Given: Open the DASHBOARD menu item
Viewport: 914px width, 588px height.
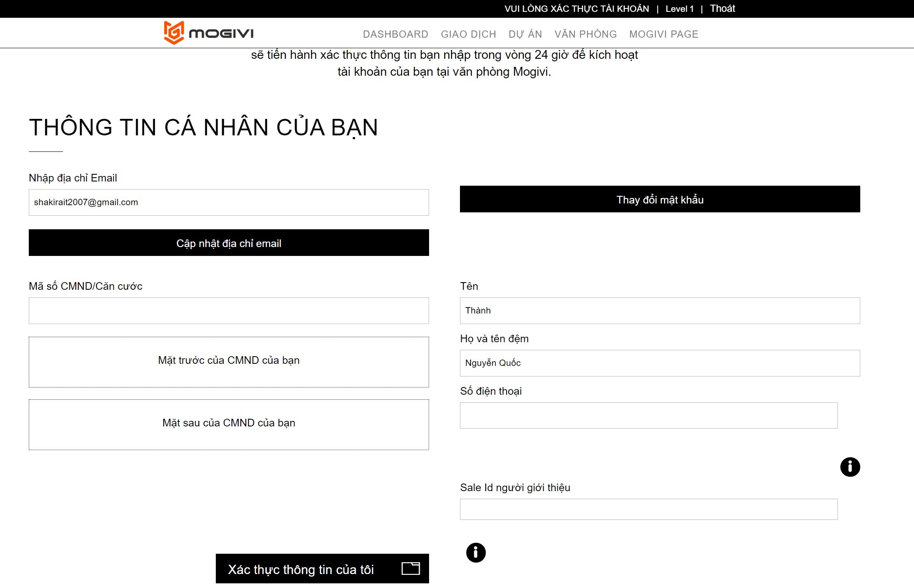Looking at the screenshot, I should 395,34.
